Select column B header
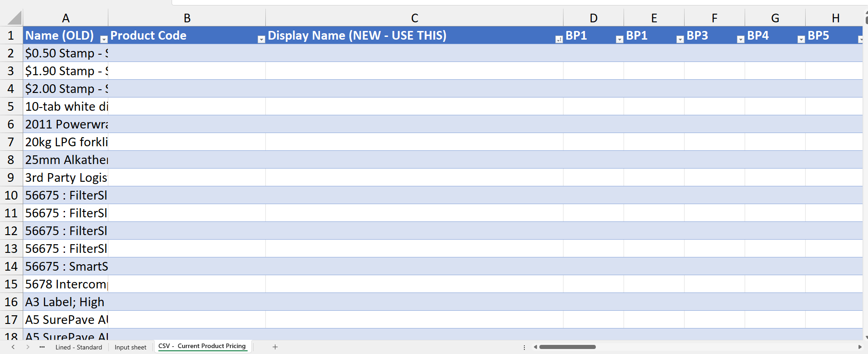Image resolution: width=868 pixels, height=354 pixels. (x=187, y=18)
